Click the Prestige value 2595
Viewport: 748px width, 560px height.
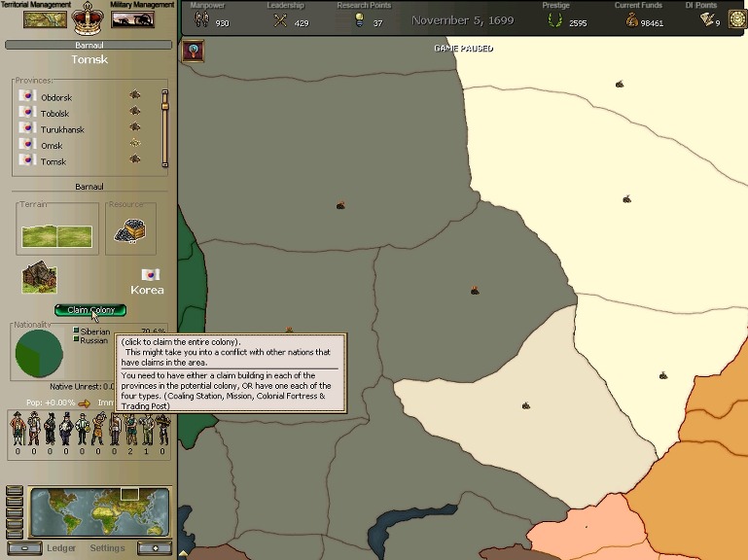point(578,23)
